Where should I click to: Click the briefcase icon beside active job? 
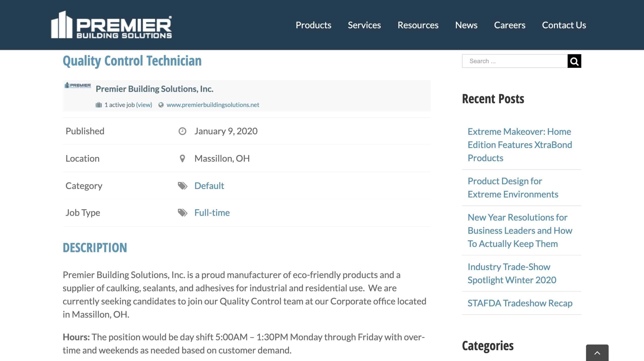99,105
